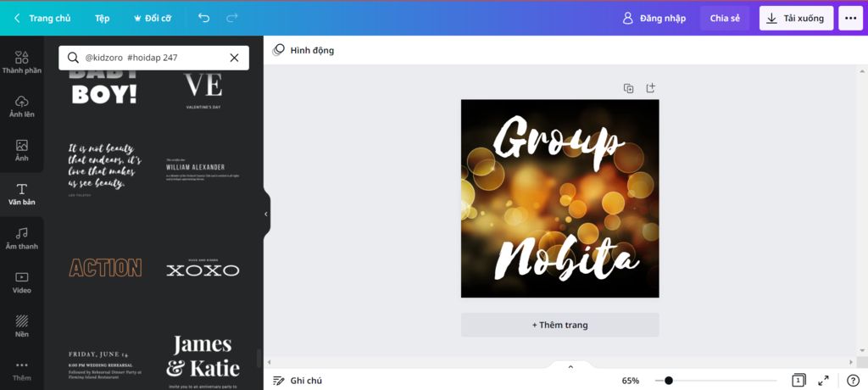Open the Thành phần elements panel
Image resolution: width=868 pixels, height=390 pixels.
(x=21, y=62)
